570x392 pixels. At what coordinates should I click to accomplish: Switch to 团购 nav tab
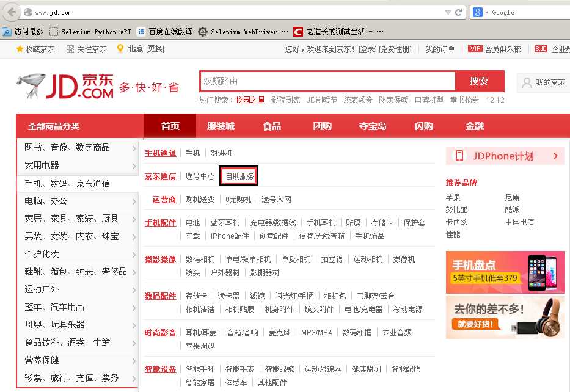click(x=322, y=126)
